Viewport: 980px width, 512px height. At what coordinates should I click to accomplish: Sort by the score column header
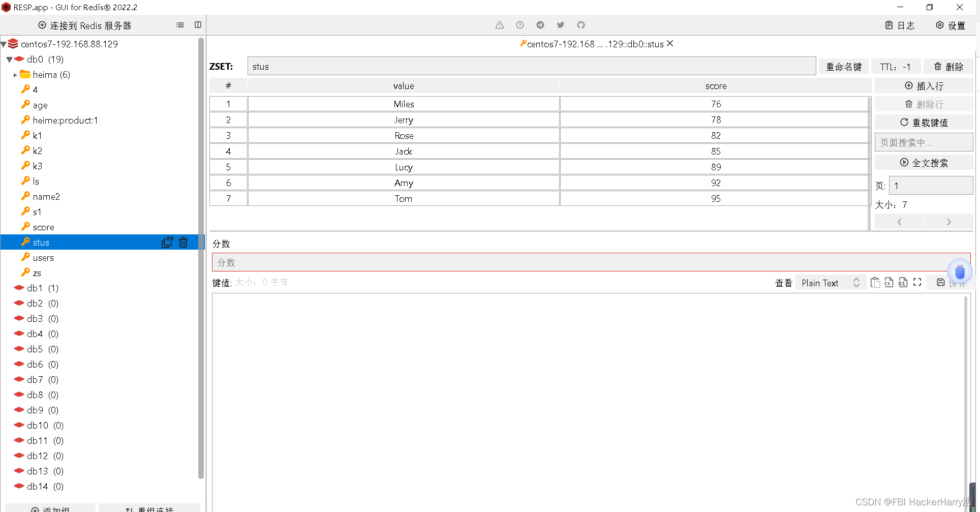(x=716, y=86)
